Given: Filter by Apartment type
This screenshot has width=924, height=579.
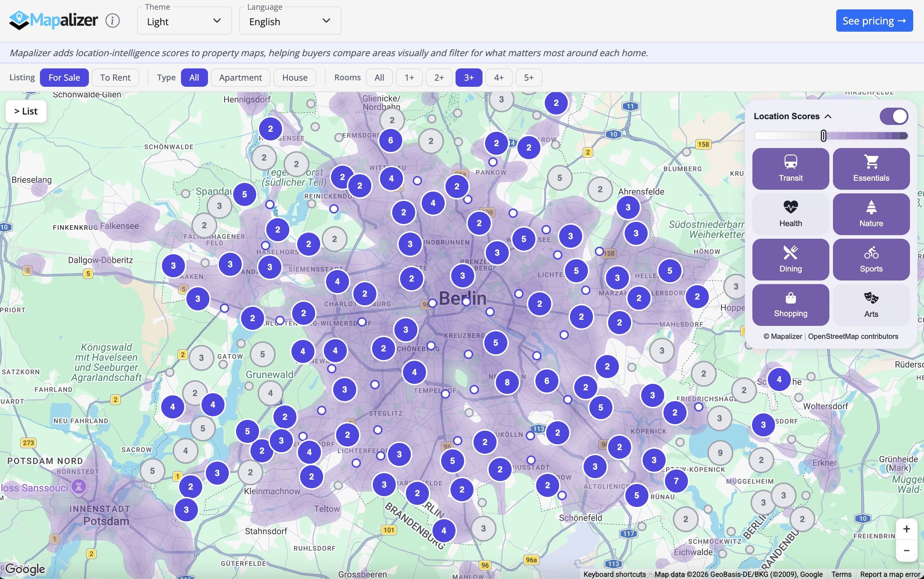Looking at the screenshot, I should pos(240,78).
